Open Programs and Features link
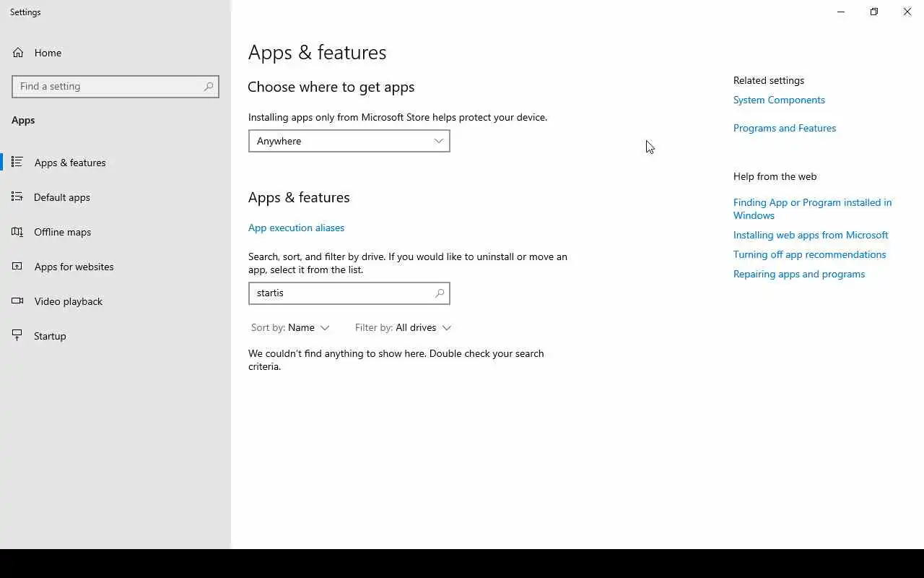Screen dimensions: 924x578 point(785,128)
